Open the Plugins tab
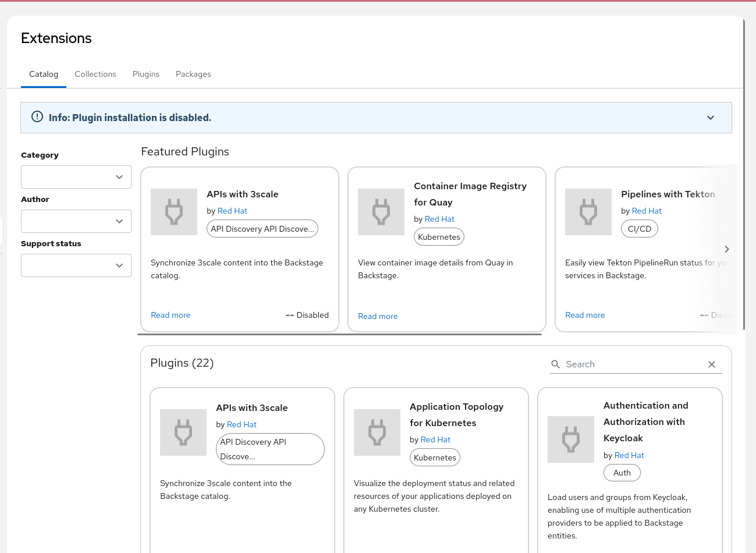This screenshot has height=553, width=756. tap(145, 75)
